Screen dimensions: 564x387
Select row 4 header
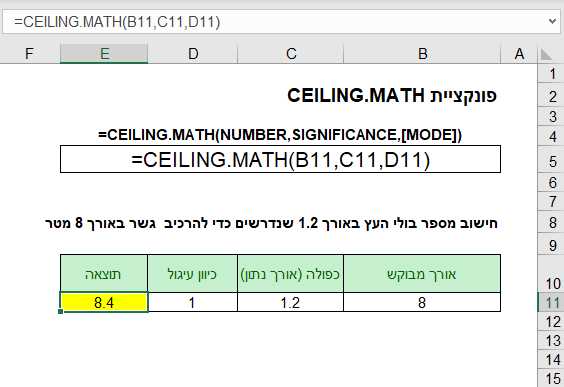click(552, 136)
